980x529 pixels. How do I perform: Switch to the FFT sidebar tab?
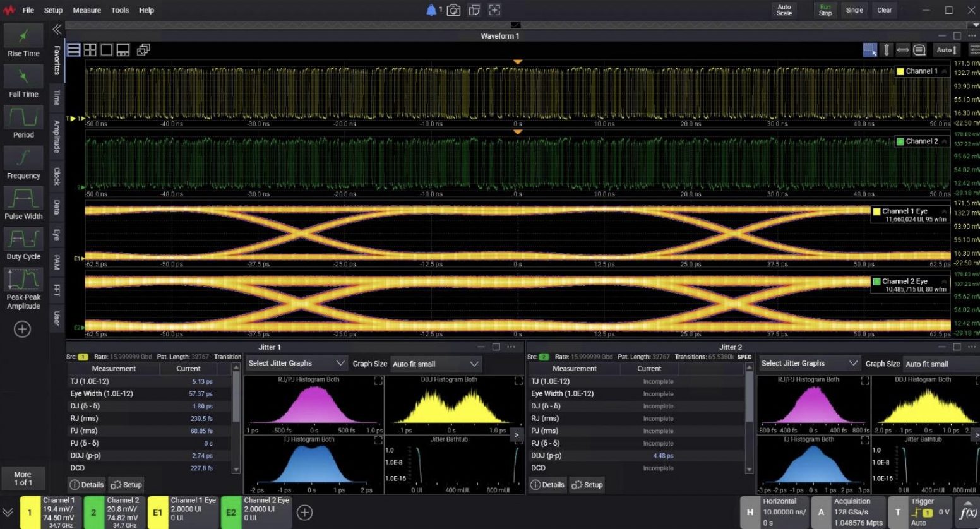click(57, 290)
